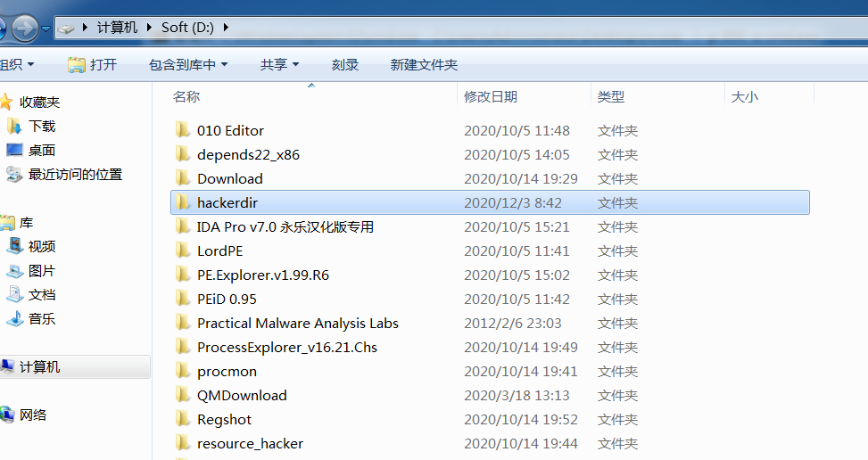Select IDA Pro v7.0 永乐汉化版专用 folder name
The image size is (868, 460).
tap(285, 226)
